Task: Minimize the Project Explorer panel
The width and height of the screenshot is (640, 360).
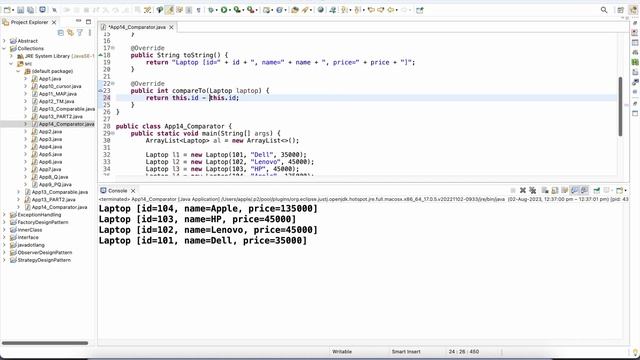Action: coord(78,21)
